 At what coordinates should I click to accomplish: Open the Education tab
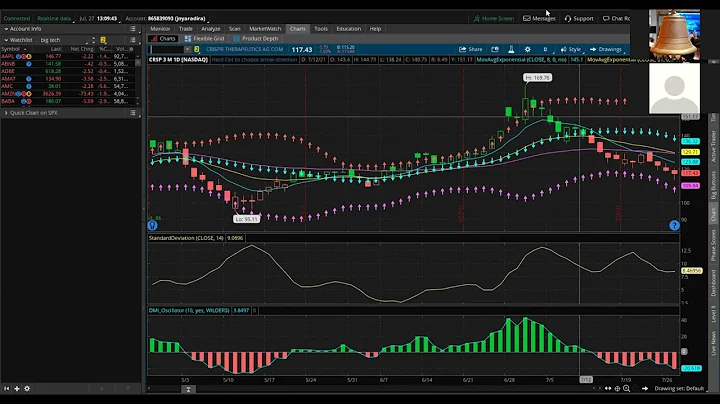[x=349, y=28]
